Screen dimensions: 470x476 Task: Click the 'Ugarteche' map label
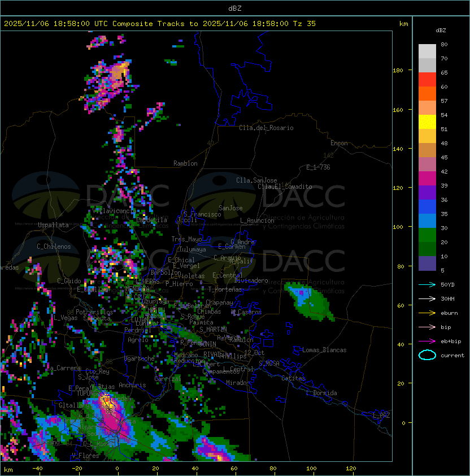click(x=140, y=358)
